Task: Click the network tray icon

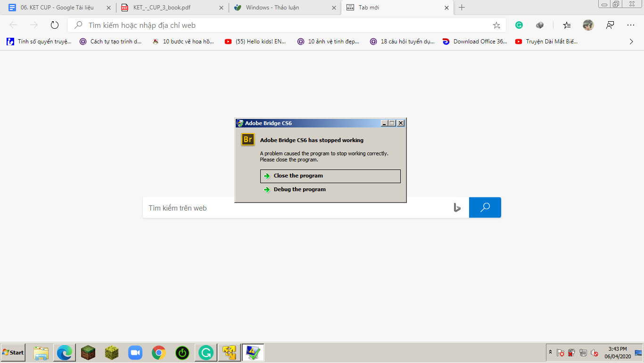Action: 583,353
